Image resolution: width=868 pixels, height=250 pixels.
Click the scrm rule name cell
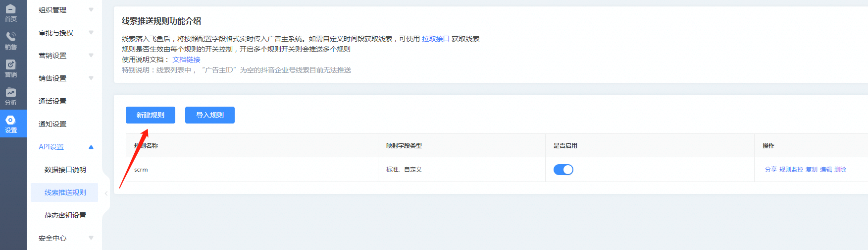coord(252,170)
